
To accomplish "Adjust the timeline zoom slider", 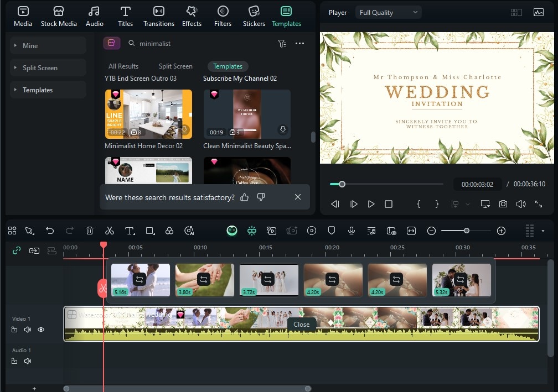I will point(466,231).
